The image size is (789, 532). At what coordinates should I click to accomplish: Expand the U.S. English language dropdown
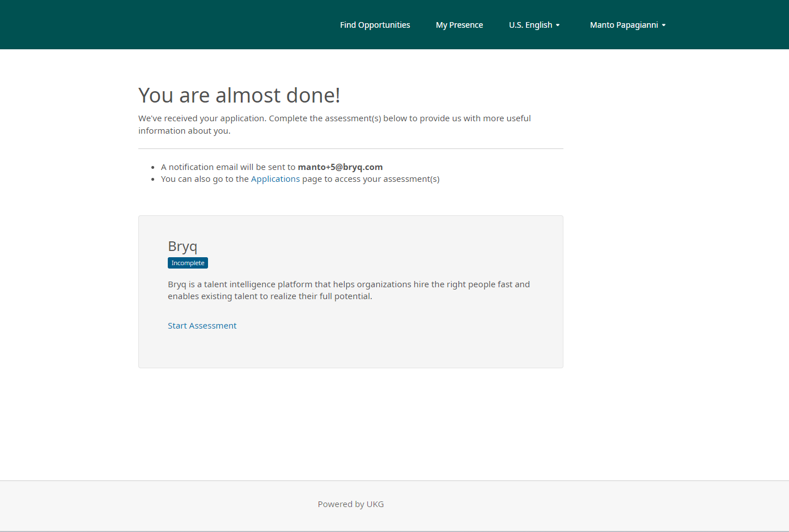click(531, 25)
